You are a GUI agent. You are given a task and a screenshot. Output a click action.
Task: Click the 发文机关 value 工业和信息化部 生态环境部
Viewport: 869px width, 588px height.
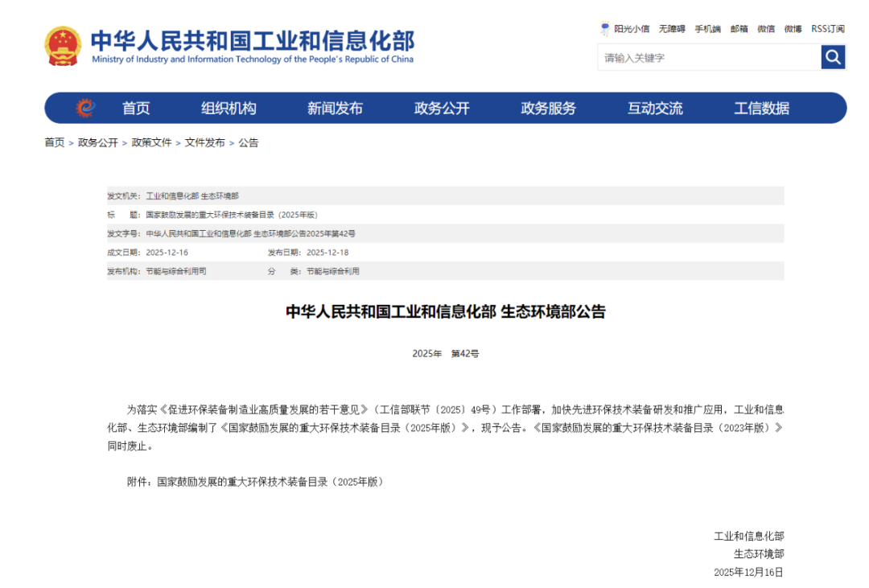tap(192, 195)
